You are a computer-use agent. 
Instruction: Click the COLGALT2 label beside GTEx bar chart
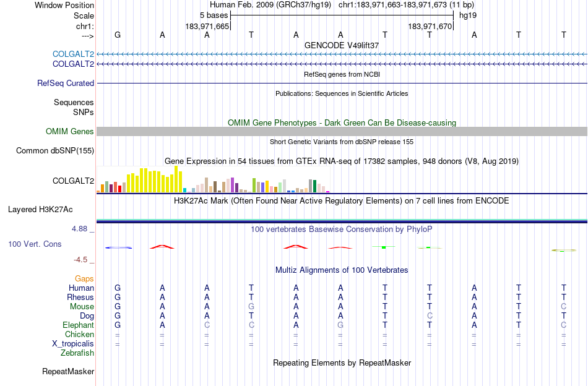coord(73,181)
